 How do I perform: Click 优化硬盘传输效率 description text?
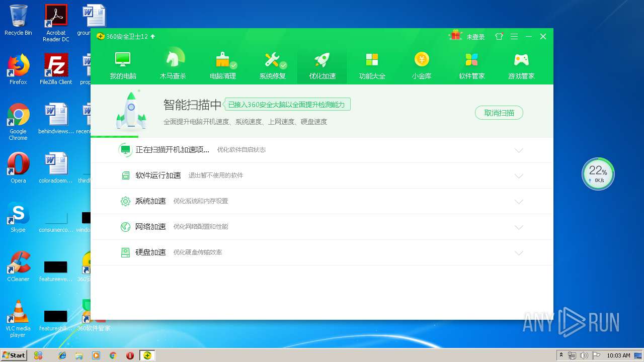coord(198,252)
